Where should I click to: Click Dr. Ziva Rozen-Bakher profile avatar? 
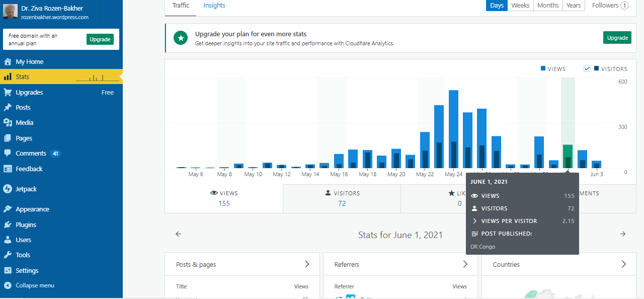click(x=10, y=12)
